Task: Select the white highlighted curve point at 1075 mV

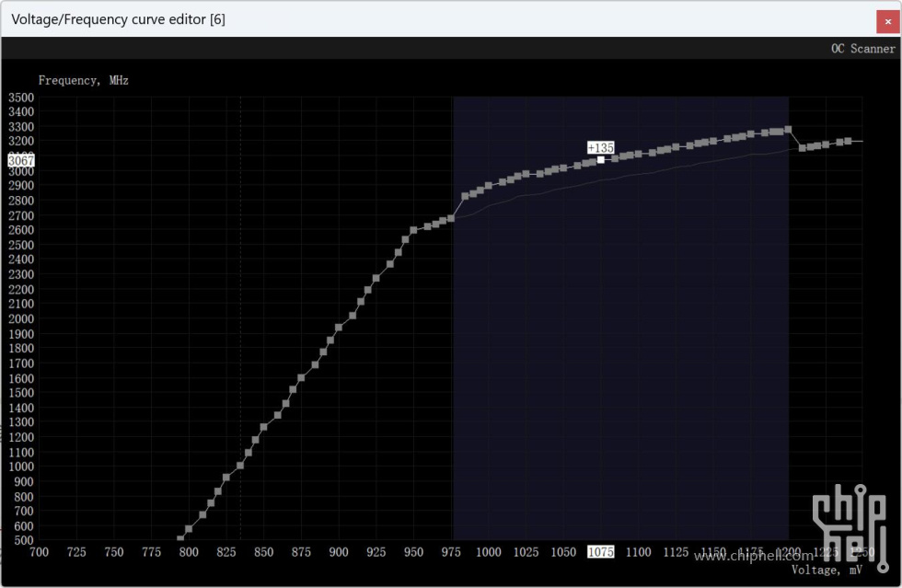Action: (x=600, y=160)
